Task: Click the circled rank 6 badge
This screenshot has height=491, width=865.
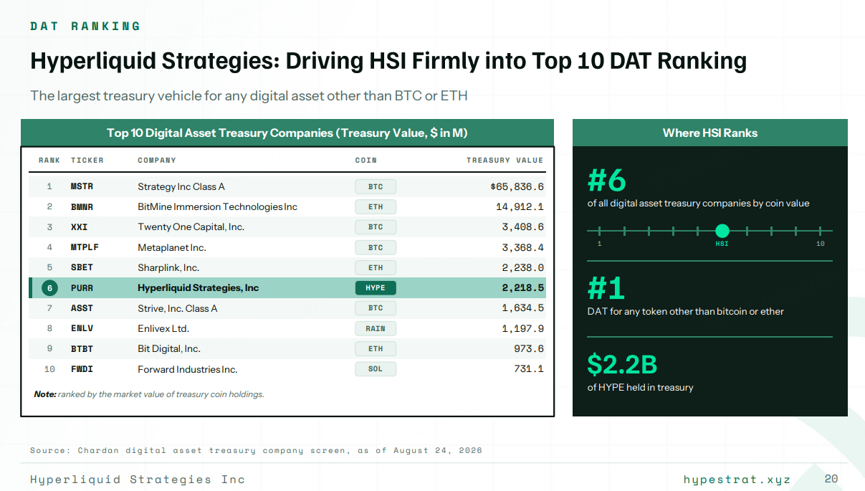Action: [x=50, y=288]
